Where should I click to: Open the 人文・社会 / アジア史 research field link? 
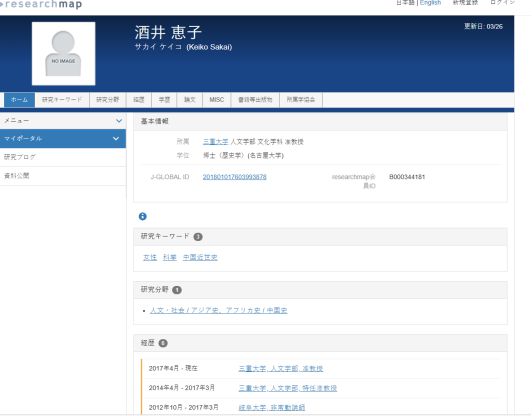[x=218, y=310]
